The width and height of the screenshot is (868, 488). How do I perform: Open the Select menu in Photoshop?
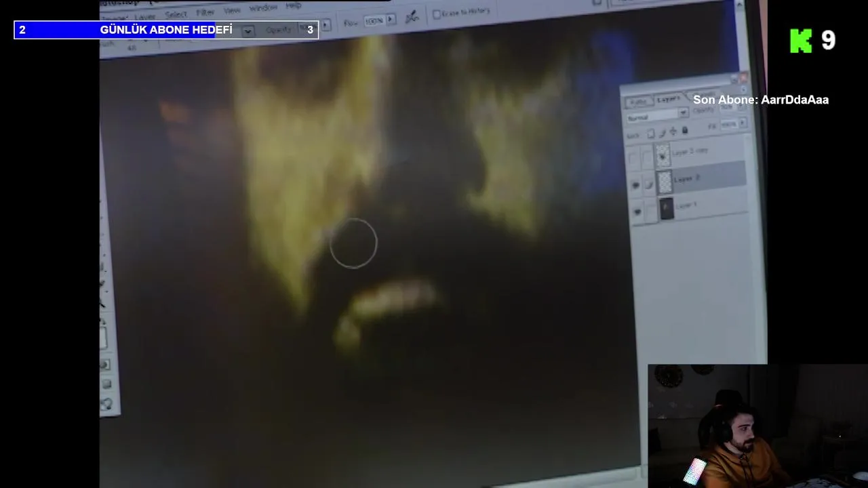176,14
